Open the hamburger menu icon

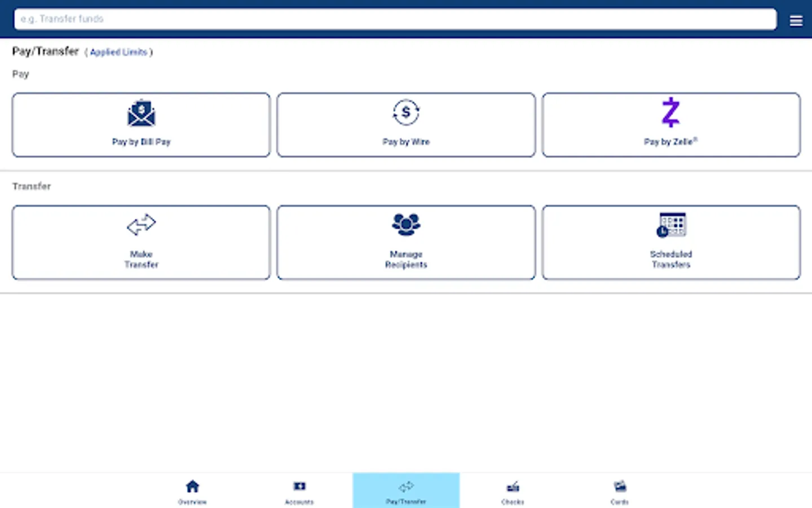[796, 21]
